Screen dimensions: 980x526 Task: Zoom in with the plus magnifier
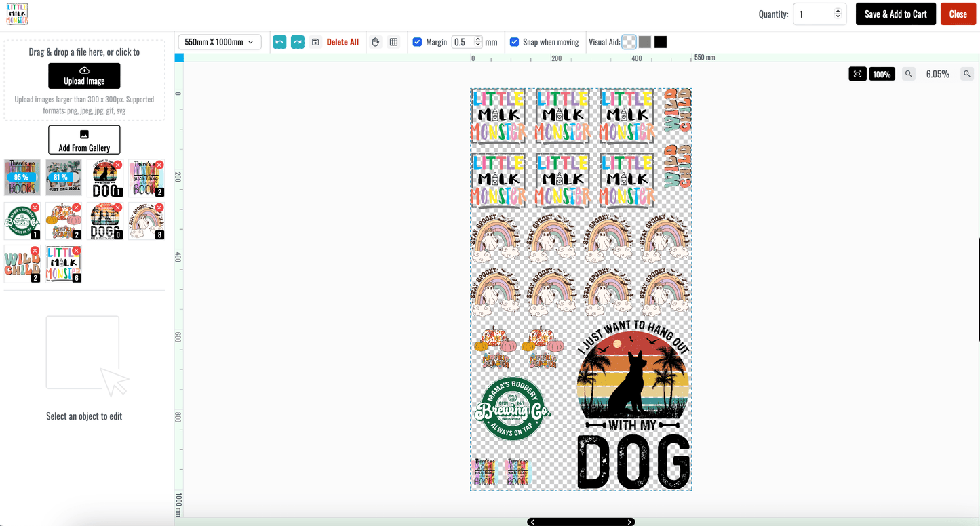click(x=967, y=74)
